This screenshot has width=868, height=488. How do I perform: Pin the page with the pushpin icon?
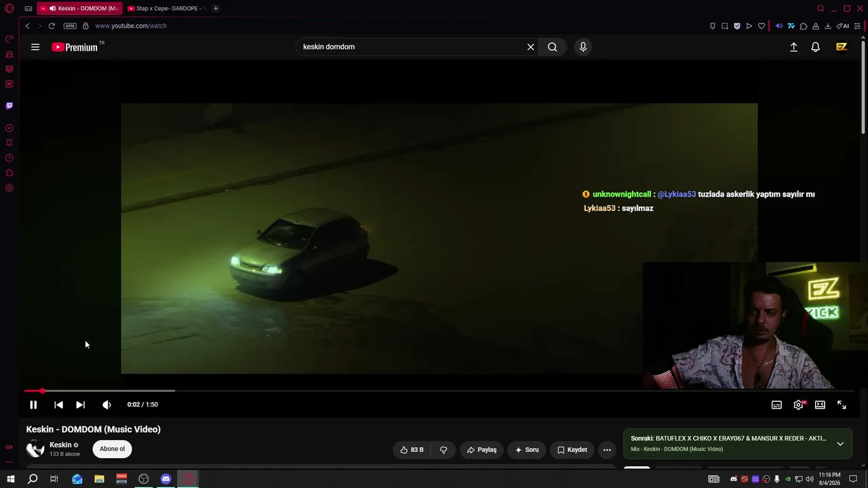point(713,26)
